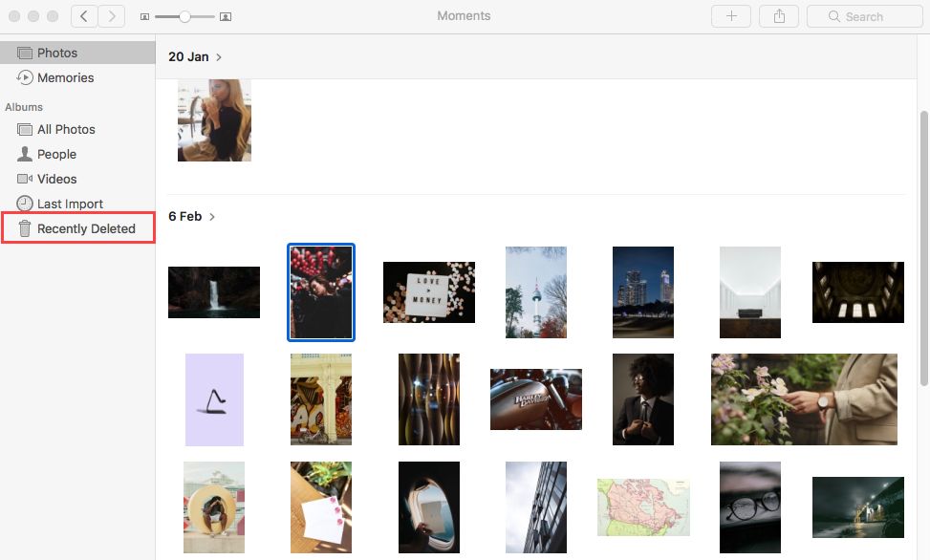
Task: Open the All Photos album
Action: coord(66,130)
